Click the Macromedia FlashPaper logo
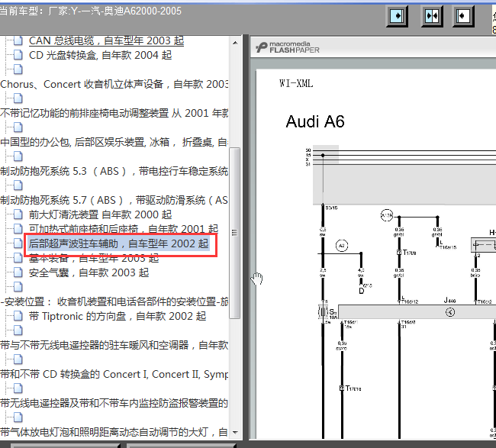This screenshot has width=496, height=448. pos(288,47)
